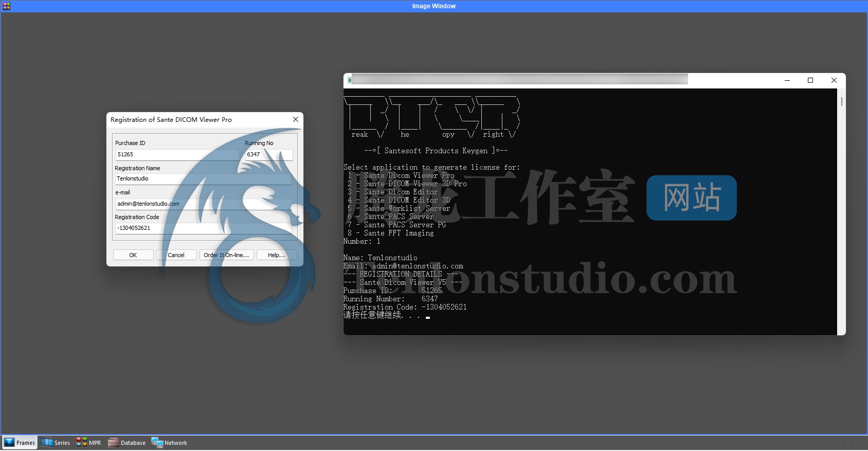Click the console 'Running Number: 6347' line
This screenshot has width=868, height=451.
[x=391, y=299]
